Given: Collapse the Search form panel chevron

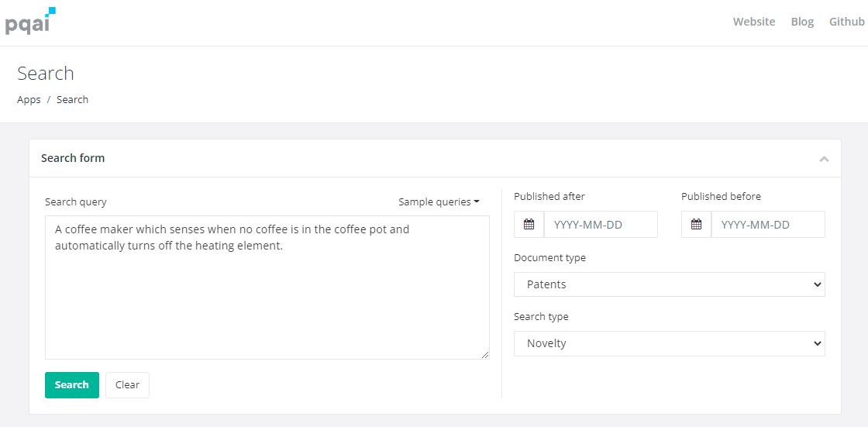Looking at the screenshot, I should point(825,159).
